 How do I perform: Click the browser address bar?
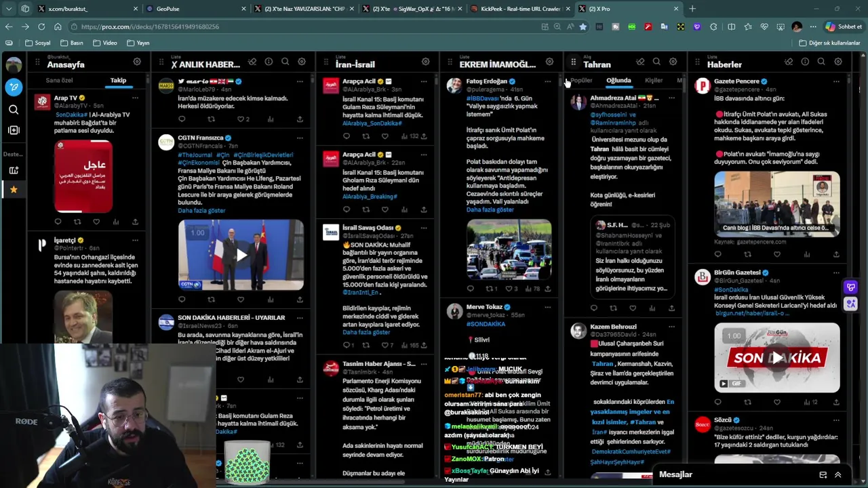pyautogui.click(x=305, y=26)
